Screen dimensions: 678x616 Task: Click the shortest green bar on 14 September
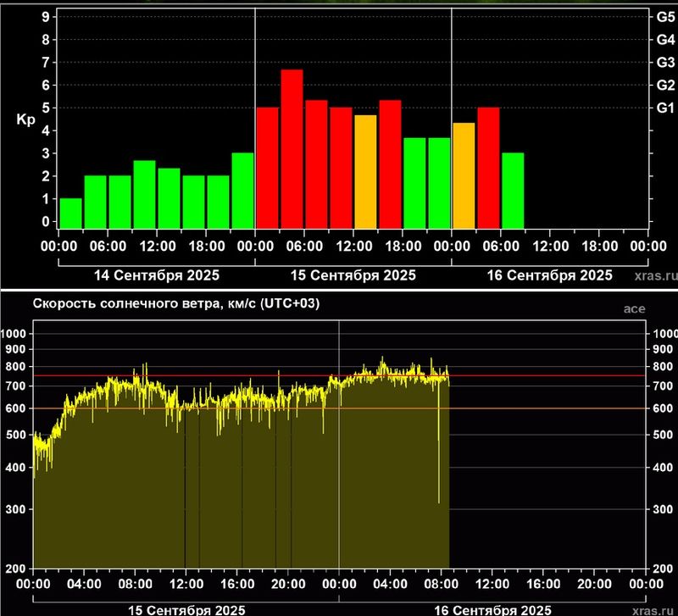[x=71, y=214]
